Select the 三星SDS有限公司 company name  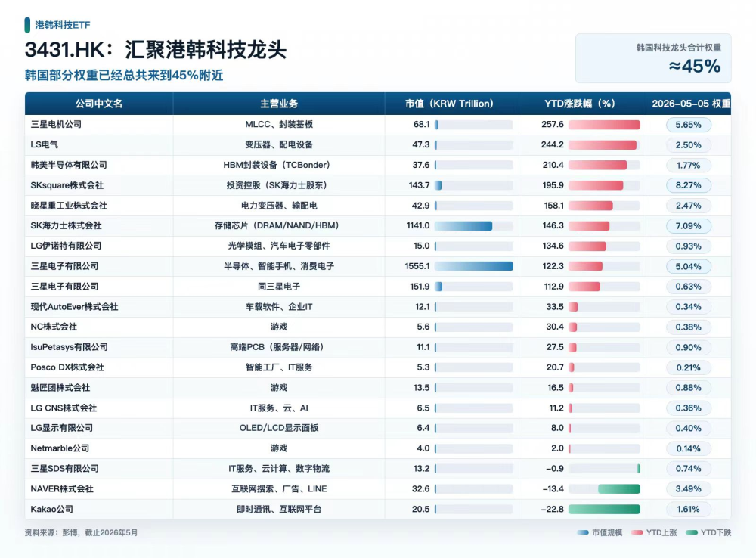(64, 468)
